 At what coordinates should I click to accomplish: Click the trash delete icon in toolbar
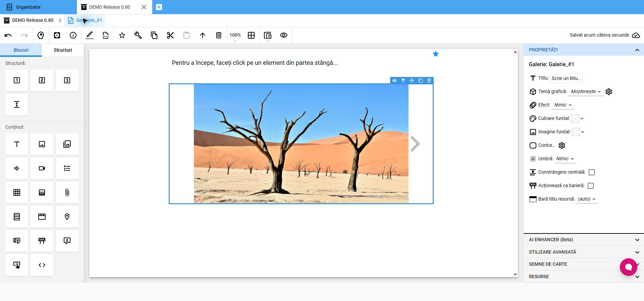click(x=219, y=35)
